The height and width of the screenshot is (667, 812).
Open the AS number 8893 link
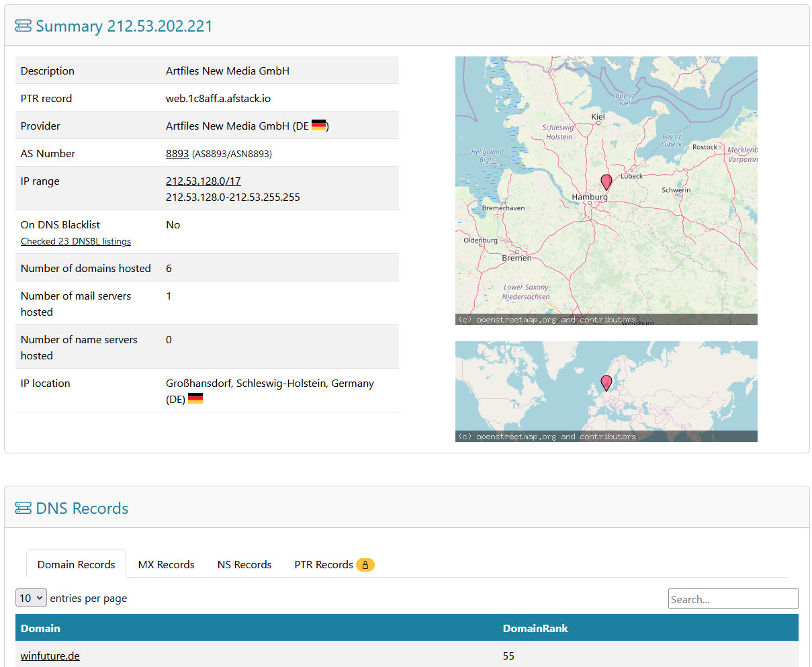click(177, 154)
